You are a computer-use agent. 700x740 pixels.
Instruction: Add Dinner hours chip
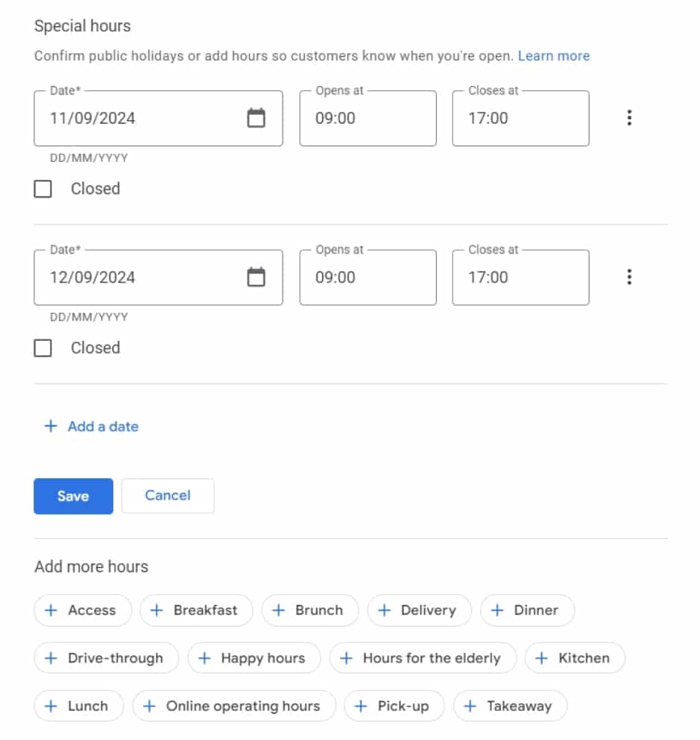tap(527, 610)
